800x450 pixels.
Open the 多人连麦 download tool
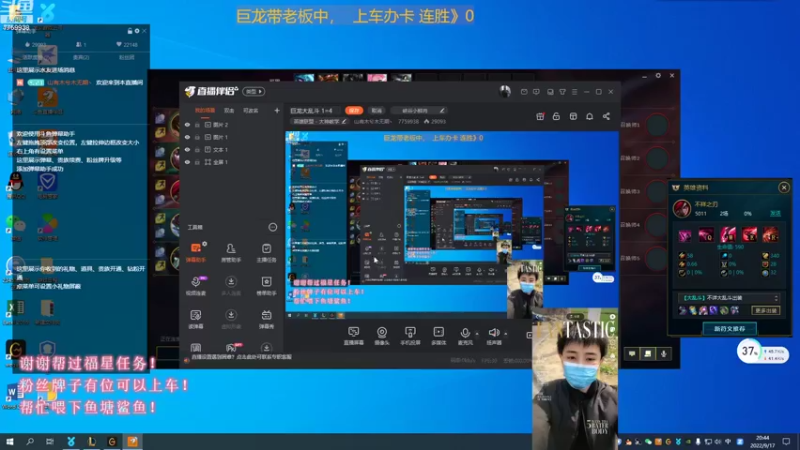(231, 285)
